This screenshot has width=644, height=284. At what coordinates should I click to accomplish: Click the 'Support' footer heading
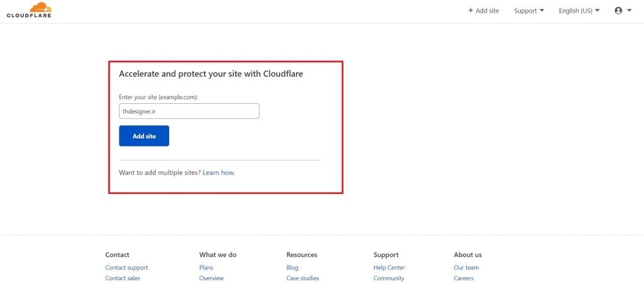click(x=386, y=255)
